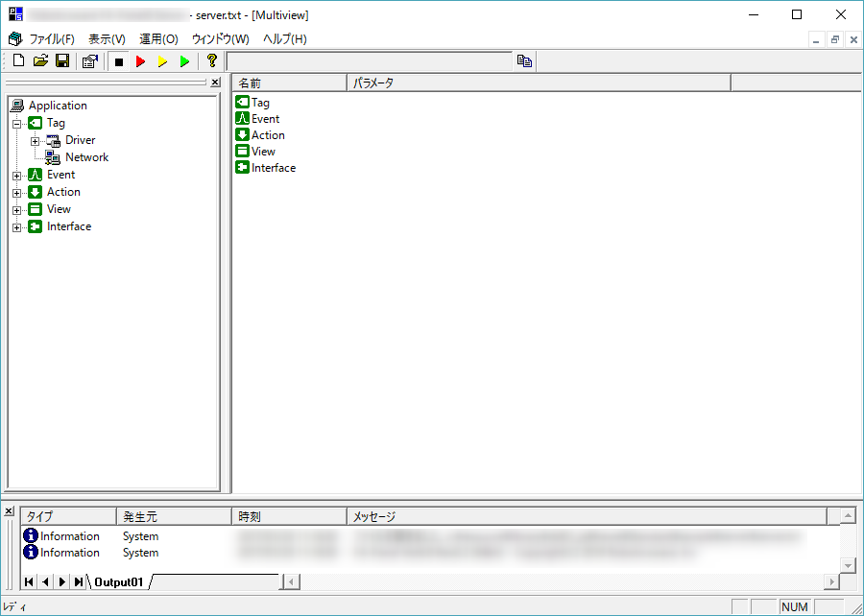
Task: Expand the Event node in tree
Action: pyautogui.click(x=16, y=176)
